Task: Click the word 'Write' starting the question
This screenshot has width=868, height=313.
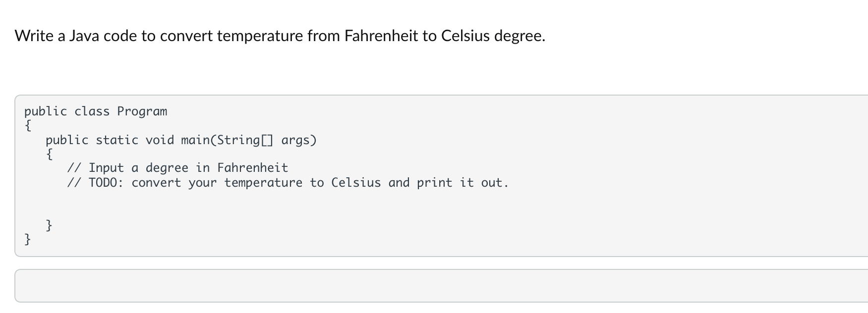Action: tap(34, 36)
